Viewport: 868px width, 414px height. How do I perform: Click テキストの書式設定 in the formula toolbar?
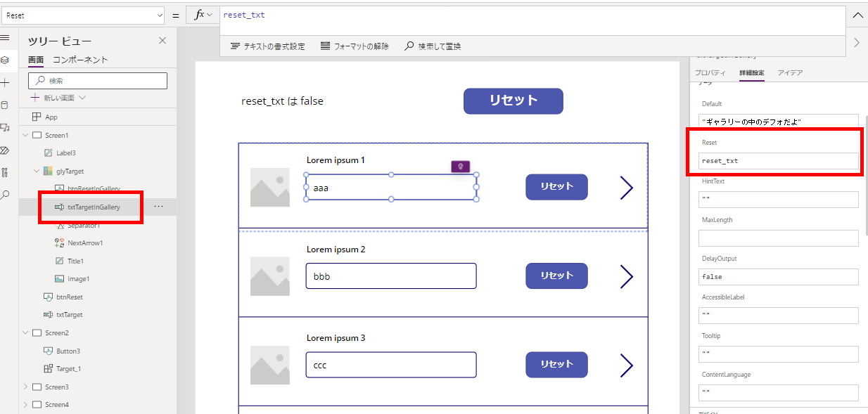(x=266, y=46)
